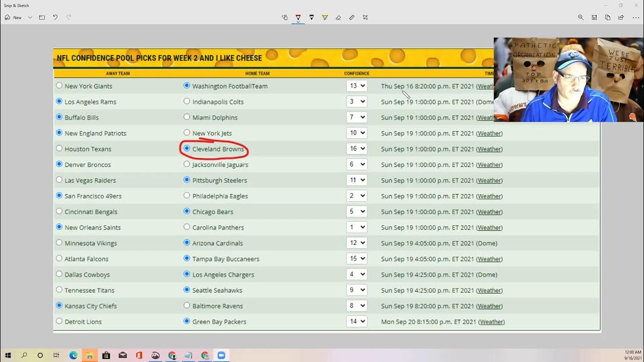The width and height of the screenshot is (644, 362).
Task: Open Weather link for Lions-Packers game
Action: pos(492,322)
